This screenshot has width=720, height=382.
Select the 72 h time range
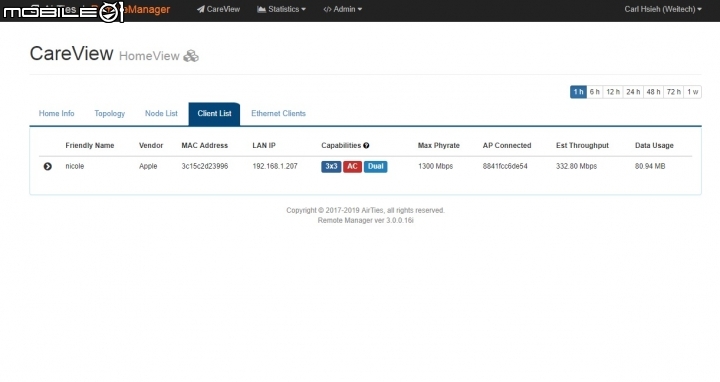pyautogui.click(x=673, y=92)
